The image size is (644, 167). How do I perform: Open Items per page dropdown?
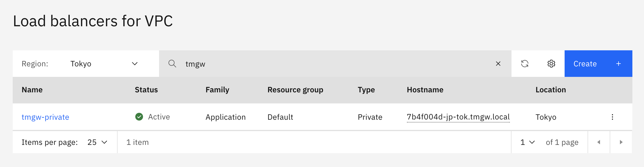(97, 142)
